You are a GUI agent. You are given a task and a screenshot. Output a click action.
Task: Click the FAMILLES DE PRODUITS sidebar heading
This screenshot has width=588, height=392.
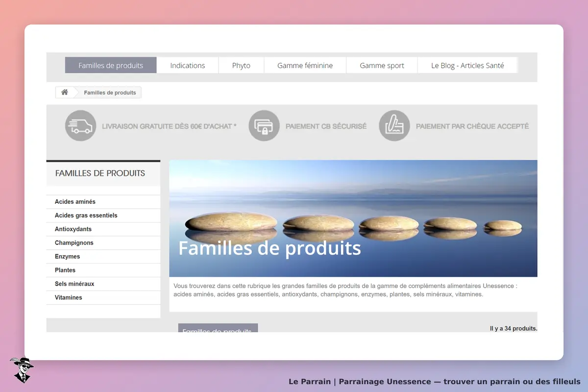pyautogui.click(x=100, y=173)
